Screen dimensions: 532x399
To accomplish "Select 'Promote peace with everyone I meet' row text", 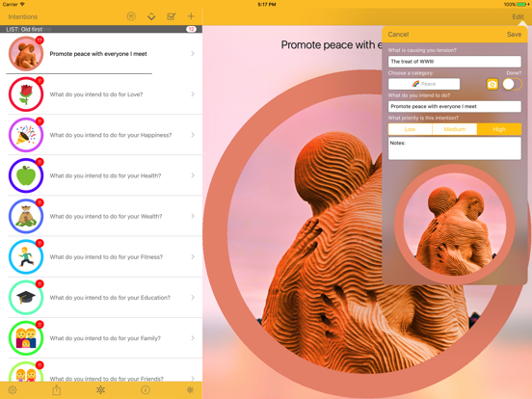I will [x=98, y=54].
